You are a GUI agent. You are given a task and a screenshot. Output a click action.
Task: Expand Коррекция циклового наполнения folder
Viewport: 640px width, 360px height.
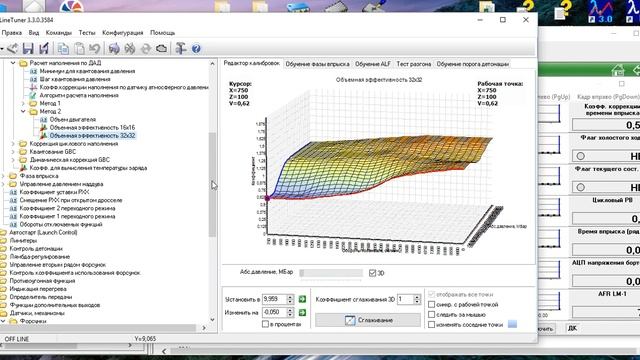pyautogui.click(x=13, y=144)
